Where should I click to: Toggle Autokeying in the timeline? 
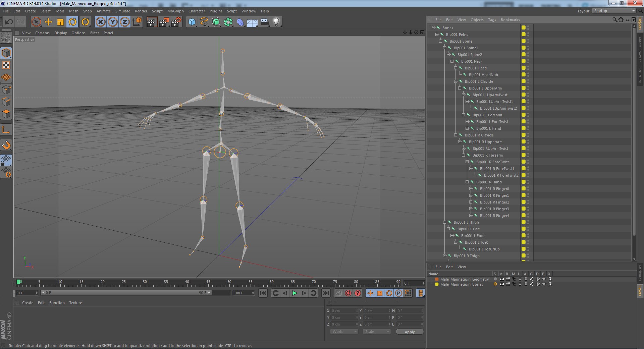(348, 293)
